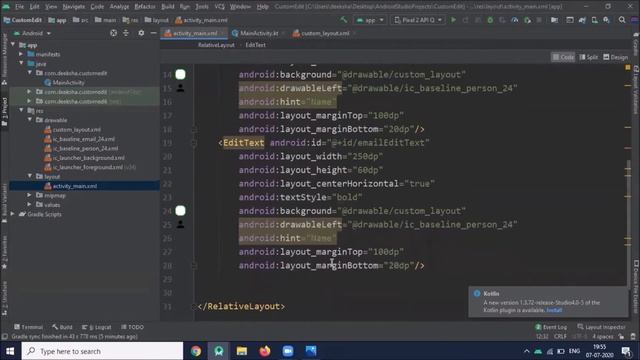The height and width of the screenshot is (360, 640).
Task: Expand Gradle Scripts node
Action: point(13,214)
